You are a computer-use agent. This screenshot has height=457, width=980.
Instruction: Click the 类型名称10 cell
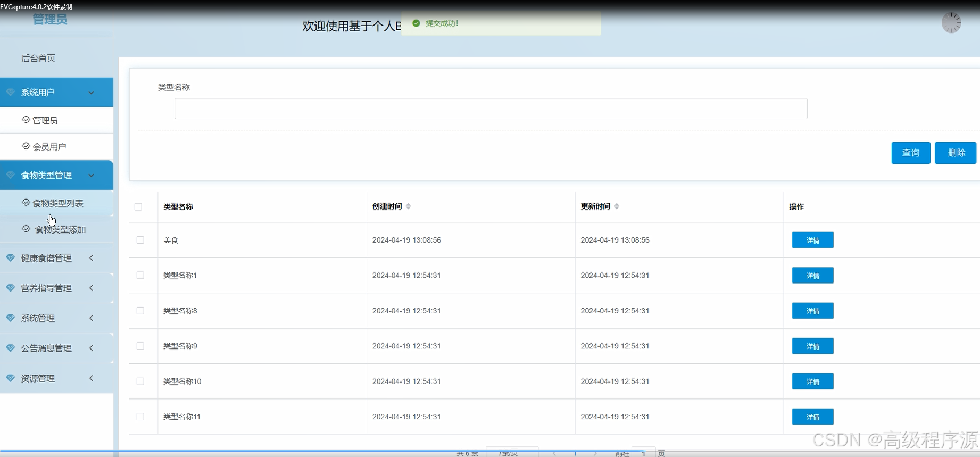182,381
